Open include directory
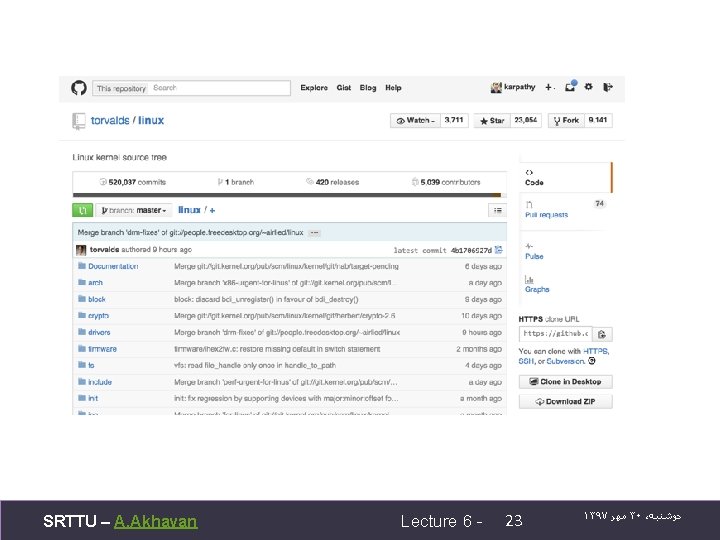Image resolution: width=720 pixels, height=540 pixels. [100, 382]
